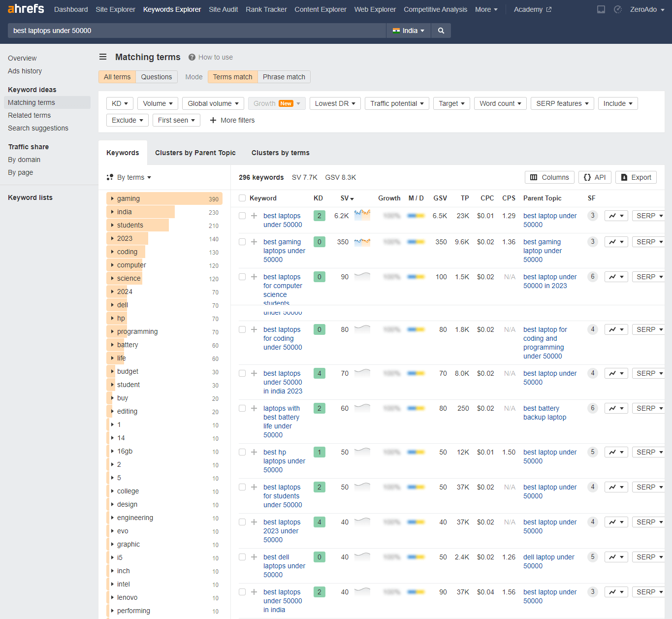Screen dimensions: 672x619
Task: Click SF badge 6 for battery life row
Action: tap(593, 408)
